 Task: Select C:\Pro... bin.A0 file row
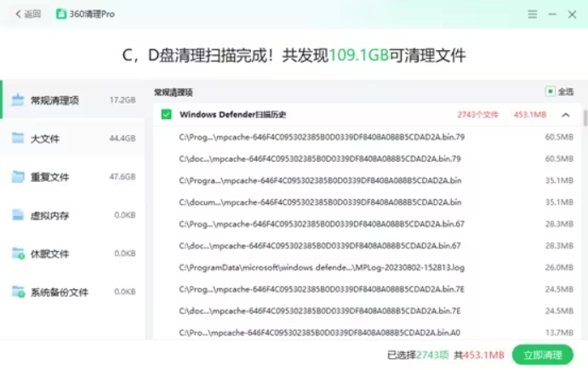[367, 332]
